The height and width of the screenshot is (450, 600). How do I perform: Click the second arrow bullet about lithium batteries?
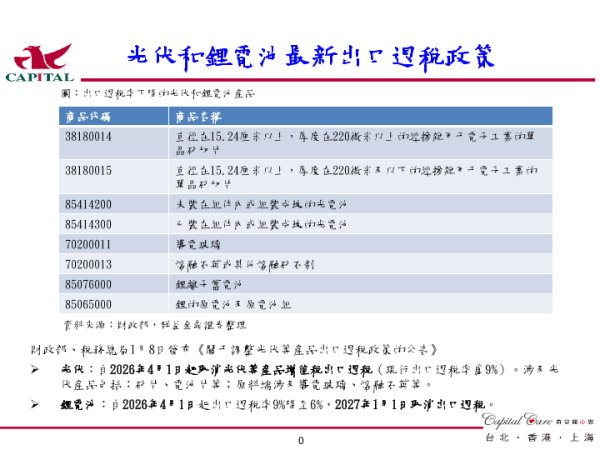(x=36, y=403)
